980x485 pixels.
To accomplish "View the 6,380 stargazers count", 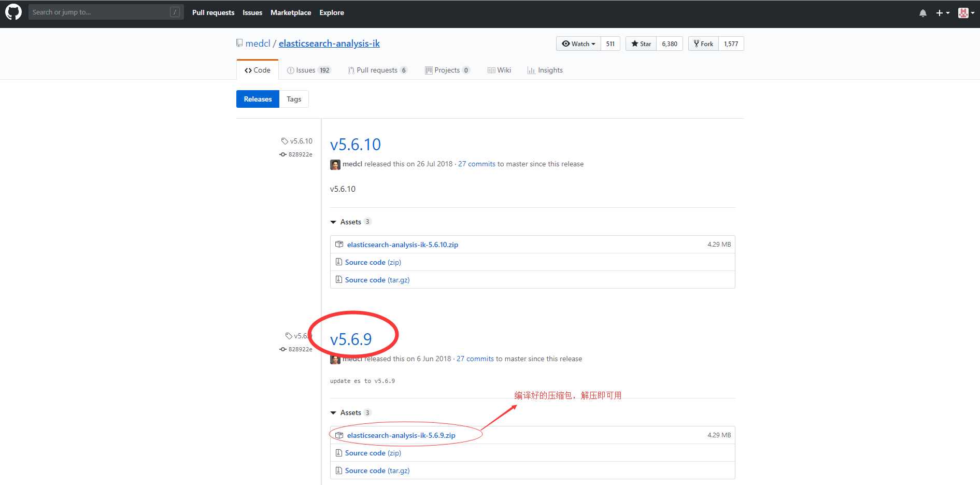I will click(670, 44).
